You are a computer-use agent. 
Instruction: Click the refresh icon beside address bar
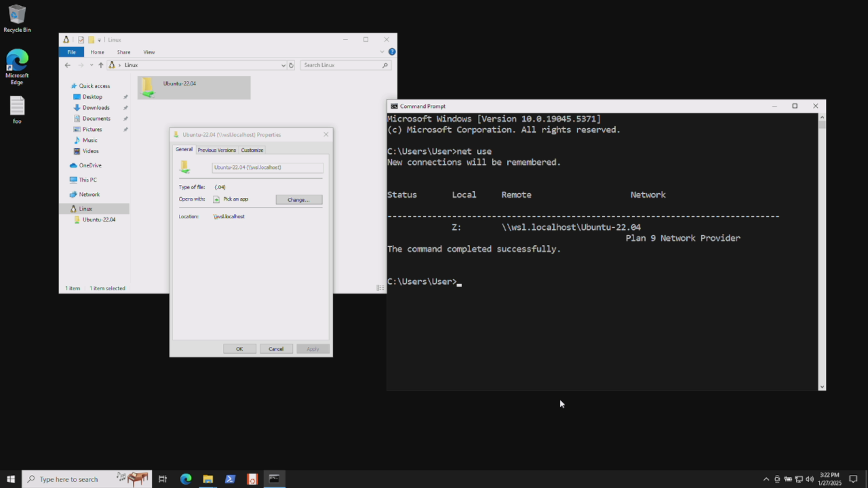tap(291, 65)
